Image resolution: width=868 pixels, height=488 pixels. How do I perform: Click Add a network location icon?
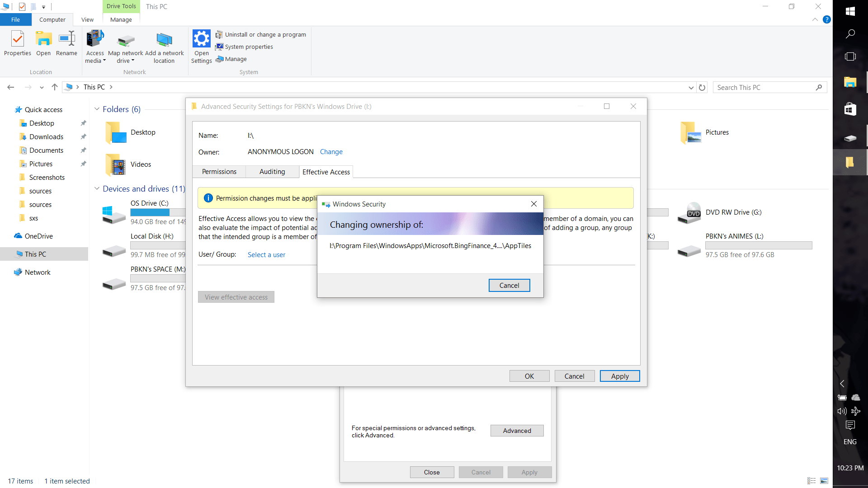[x=164, y=40]
